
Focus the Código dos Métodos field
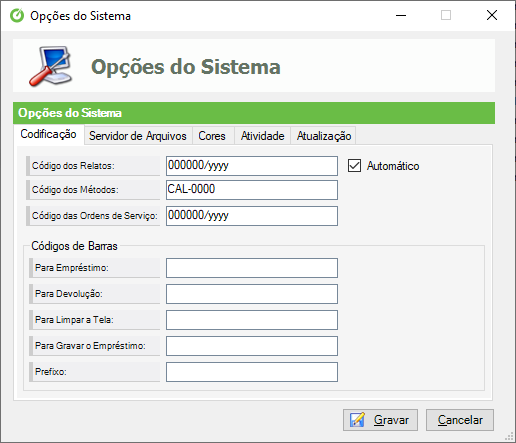252,190
